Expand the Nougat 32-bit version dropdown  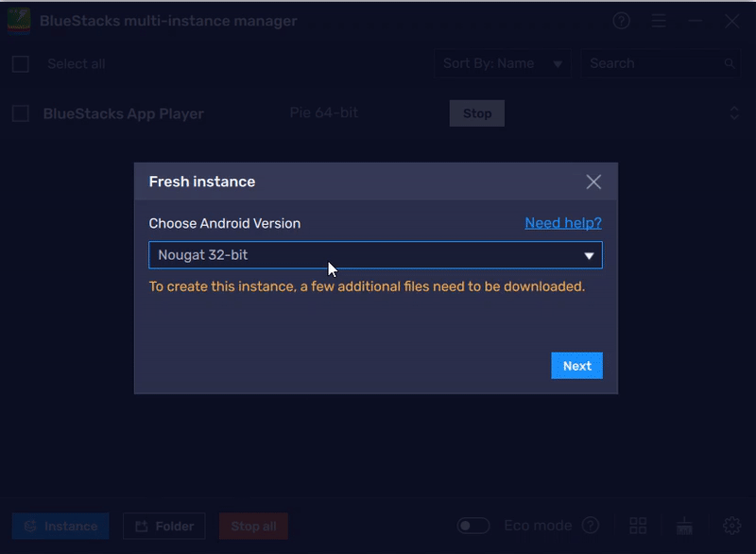[x=375, y=255]
